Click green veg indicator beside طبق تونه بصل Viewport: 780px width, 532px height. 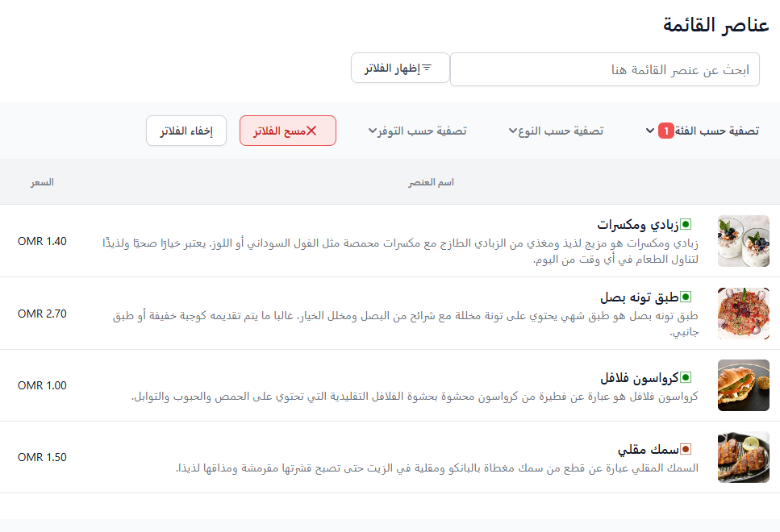point(686,297)
